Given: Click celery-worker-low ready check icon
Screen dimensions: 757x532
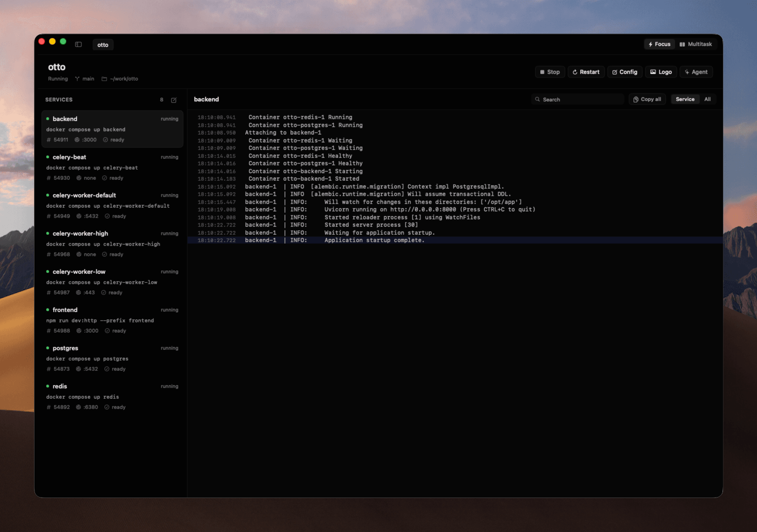Looking at the screenshot, I should pyautogui.click(x=103, y=293).
